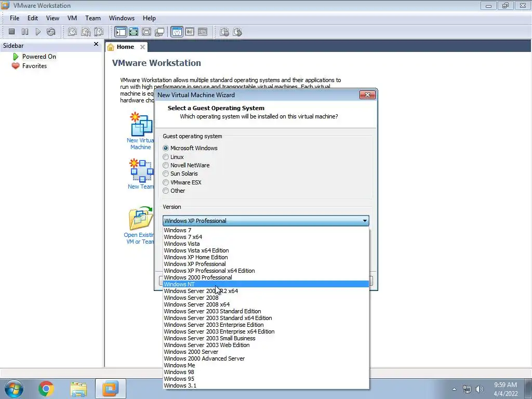
Task: Click the Open Existing VM folder icon
Action: click(x=141, y=218)
